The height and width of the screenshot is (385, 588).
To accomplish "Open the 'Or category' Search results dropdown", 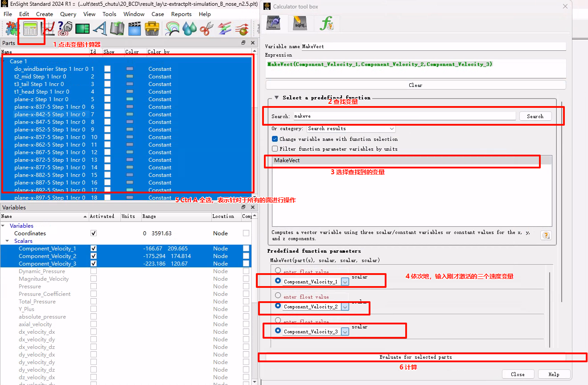I will point(351,129).
